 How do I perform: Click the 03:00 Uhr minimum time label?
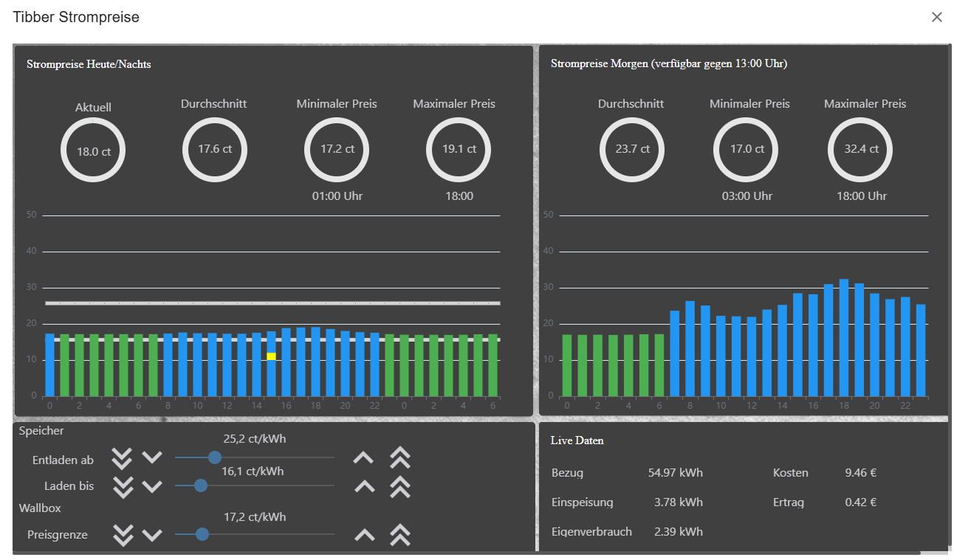tap(747, 196)
